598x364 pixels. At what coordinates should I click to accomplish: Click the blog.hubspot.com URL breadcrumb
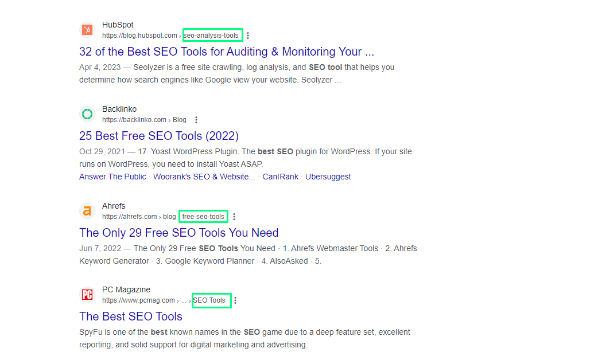[x=139, y=36]
